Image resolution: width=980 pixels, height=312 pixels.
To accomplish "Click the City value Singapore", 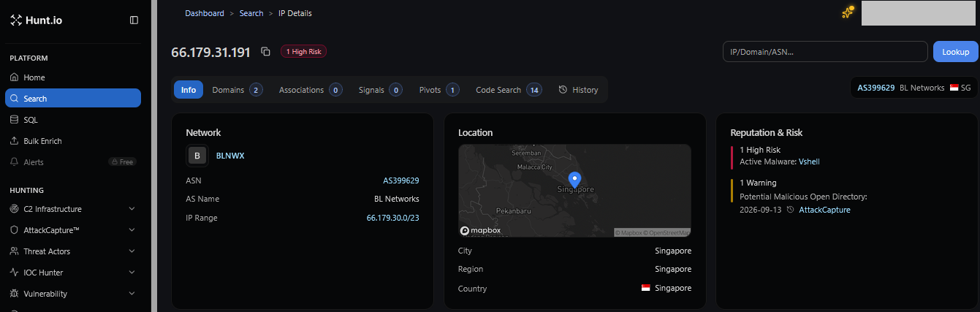I will coord(673,251).
